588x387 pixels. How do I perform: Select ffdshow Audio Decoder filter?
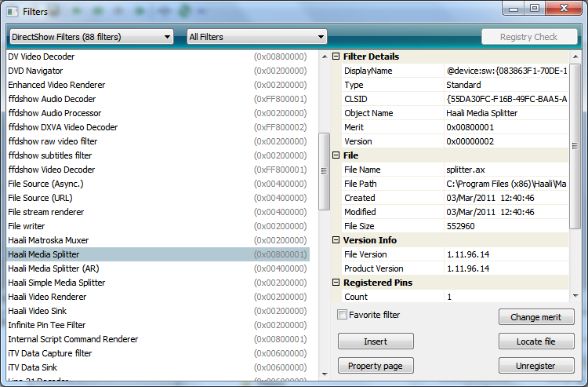click(x=158, y=99)
